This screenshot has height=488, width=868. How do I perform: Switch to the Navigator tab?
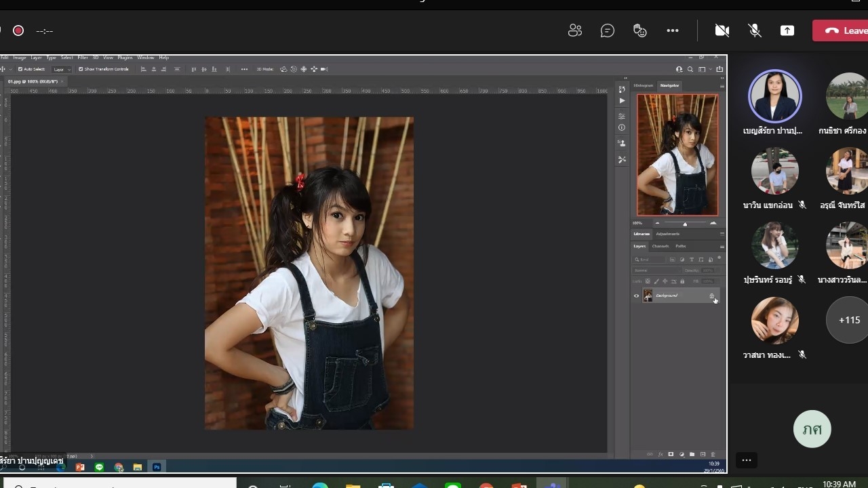[x=669, y=85]
